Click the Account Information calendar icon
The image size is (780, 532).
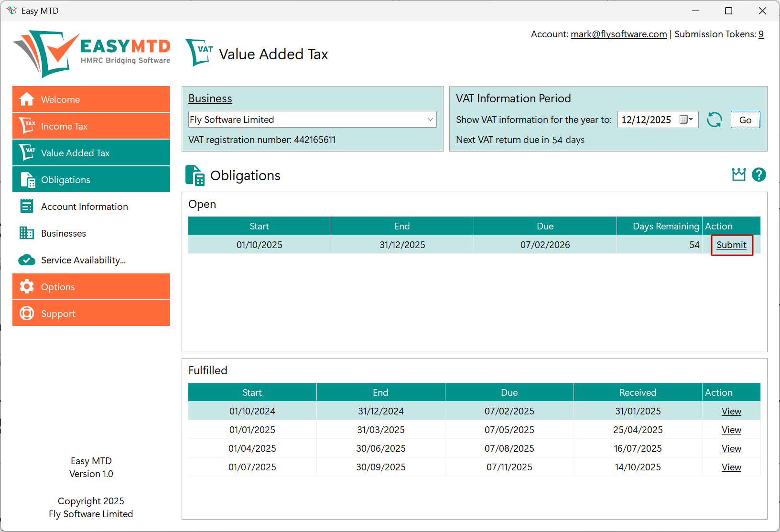pos(27,206)
